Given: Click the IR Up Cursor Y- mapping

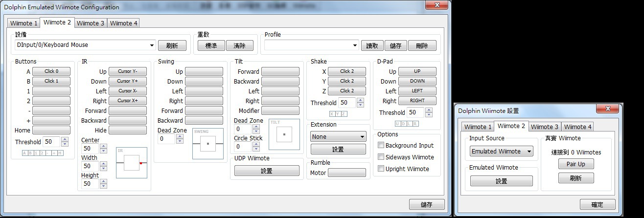Looking at the screenshot, I should [x=128, y=71].
